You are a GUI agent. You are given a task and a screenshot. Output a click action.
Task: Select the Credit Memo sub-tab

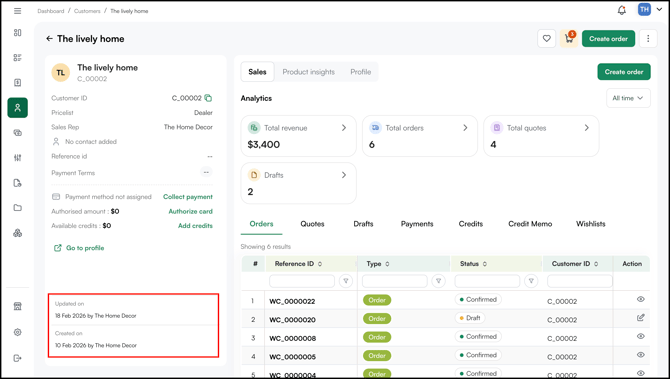click(530, 224)
